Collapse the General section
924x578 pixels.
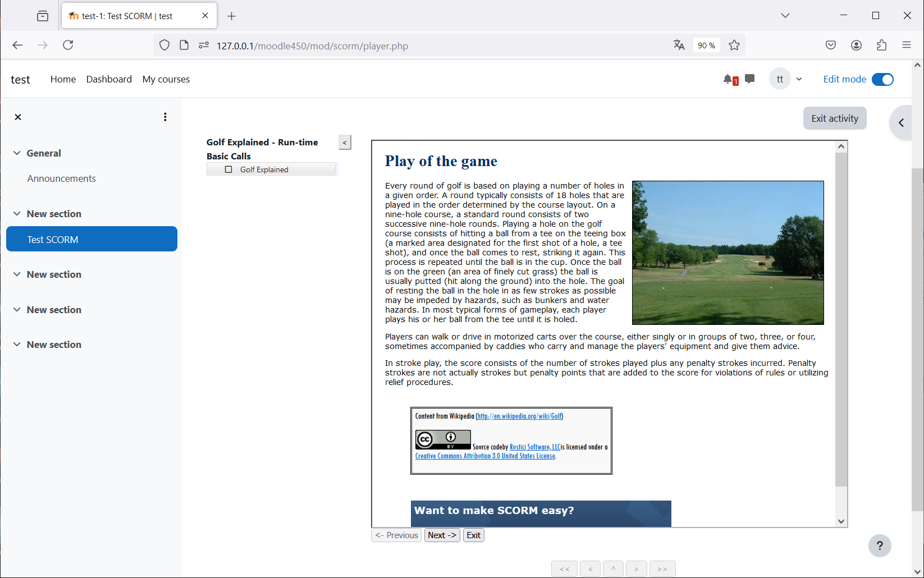(17, 153)
